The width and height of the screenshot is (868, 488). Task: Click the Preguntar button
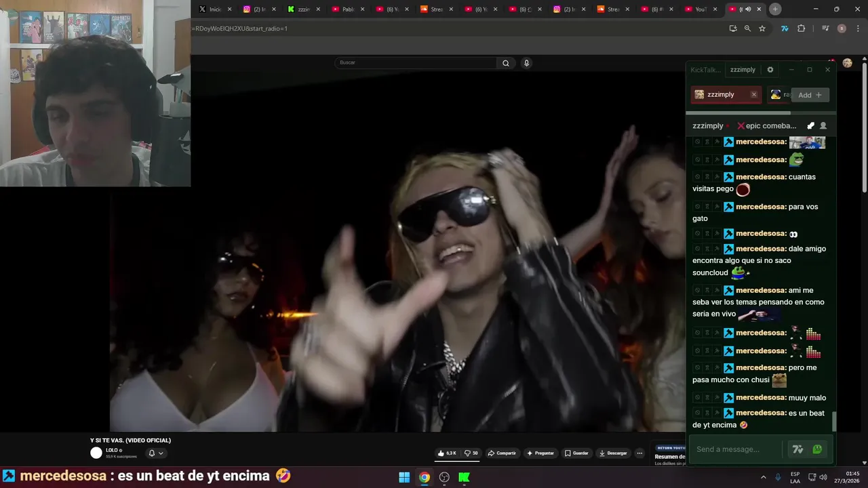(540, 453)
